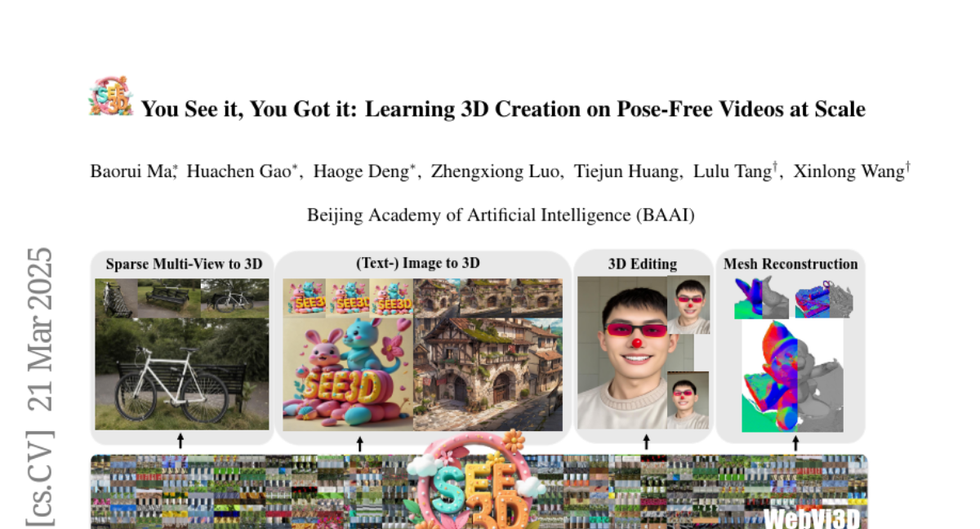Click the up arrow below the Mesh Reconstruction panel
Viewport: 980px width, 529px height.
pyautogui.click(x=795, y=443)
